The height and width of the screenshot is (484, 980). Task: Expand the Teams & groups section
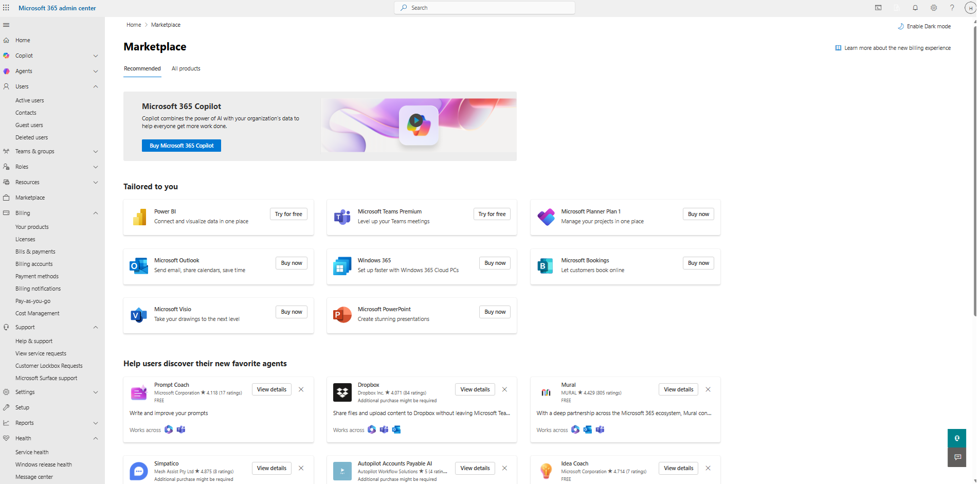(96, 151)
